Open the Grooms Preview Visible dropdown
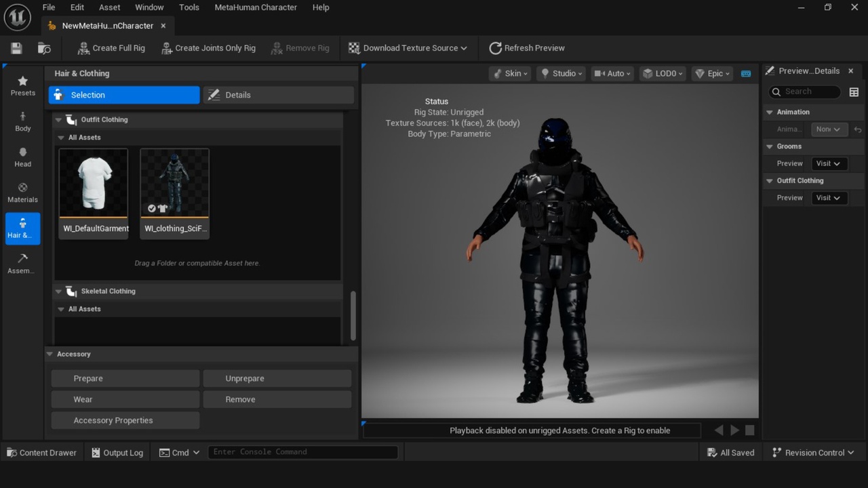Image resolution: width=868 pixels, height=488 pixels. pos(829,163)
